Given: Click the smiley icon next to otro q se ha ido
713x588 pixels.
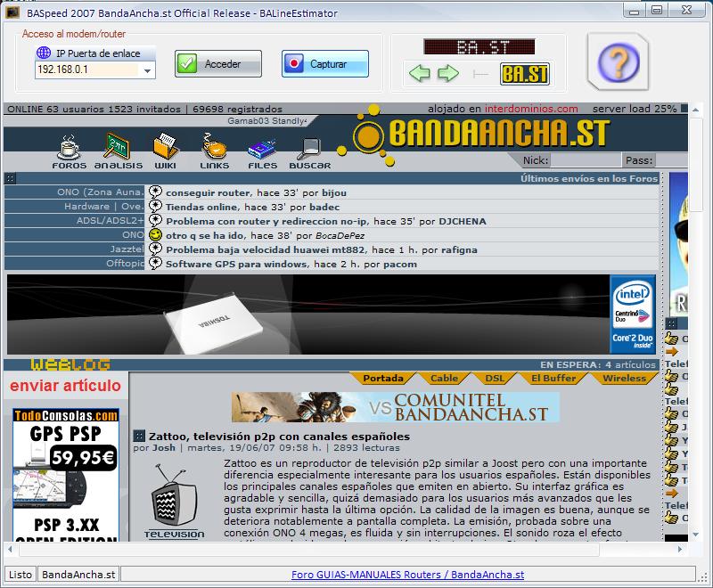Looking at the screenshot, I should pos(155,235).
